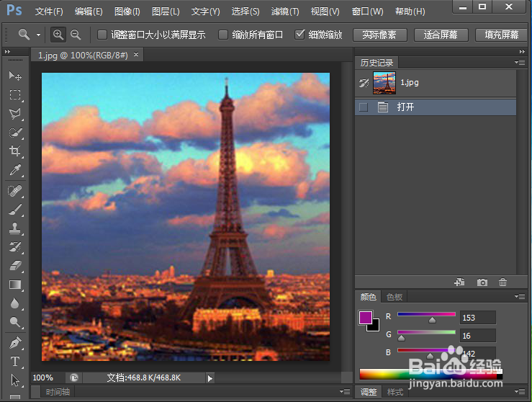Close the 1.jpg document tab
Screen dimensions: 532x402
(136, 54)
